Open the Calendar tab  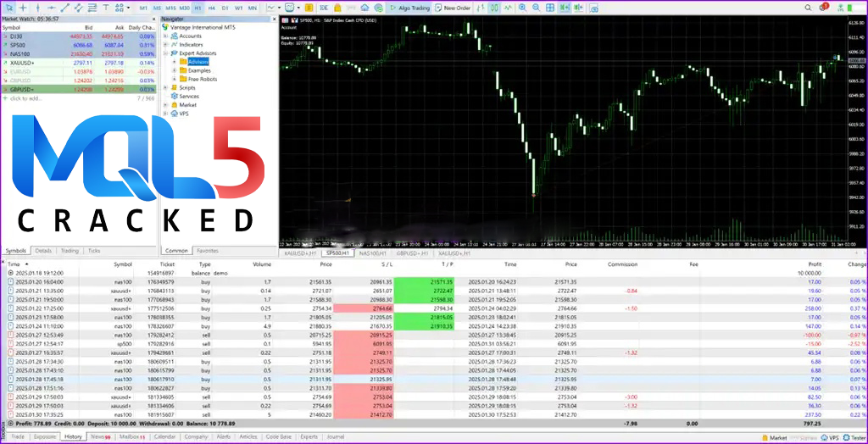pos(164,437)
